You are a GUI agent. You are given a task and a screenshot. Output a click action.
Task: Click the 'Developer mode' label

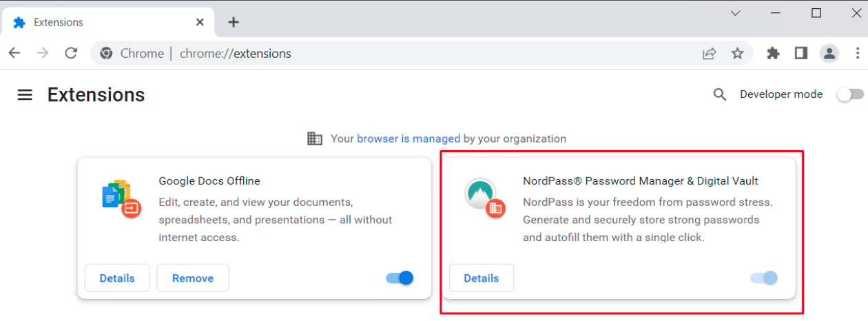tap(781, 94)
